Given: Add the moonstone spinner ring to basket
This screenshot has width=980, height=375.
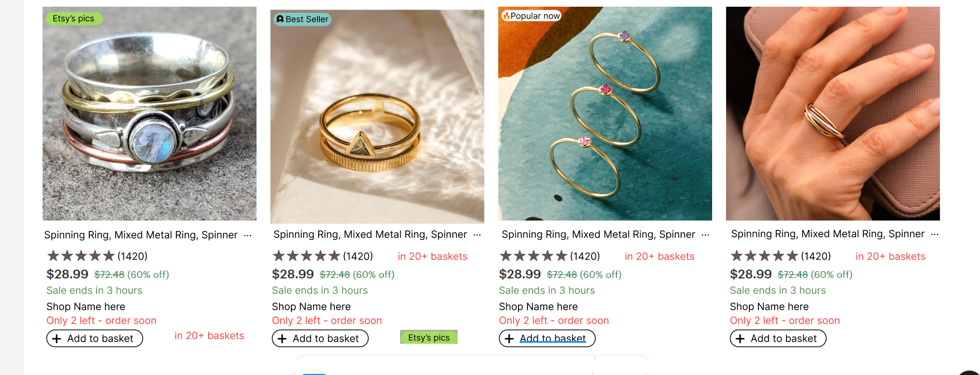Looking at the screenshot, I should click(94, 339).
